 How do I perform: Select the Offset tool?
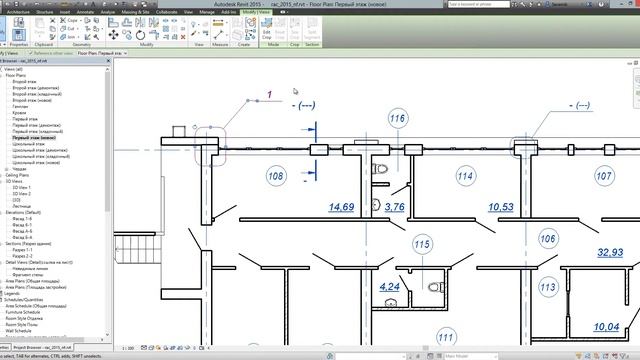[127, 23]
